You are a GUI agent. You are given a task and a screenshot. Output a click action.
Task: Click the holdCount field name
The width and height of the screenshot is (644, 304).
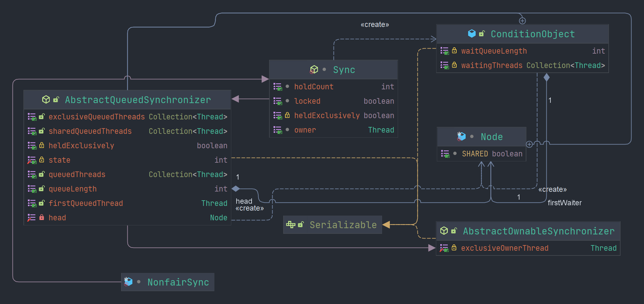(x=314, y=87)
